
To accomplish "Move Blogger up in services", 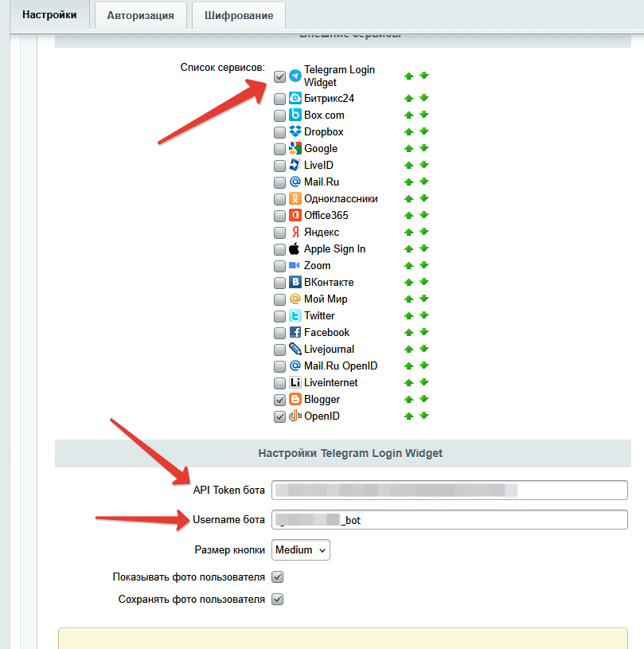I will point(409,400).
